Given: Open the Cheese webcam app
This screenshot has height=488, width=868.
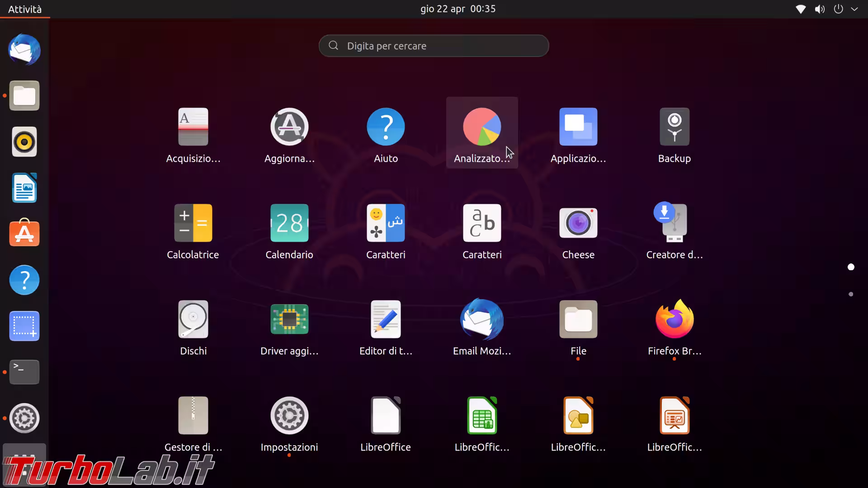Looking at the screenshot, I should coord(578,224).
